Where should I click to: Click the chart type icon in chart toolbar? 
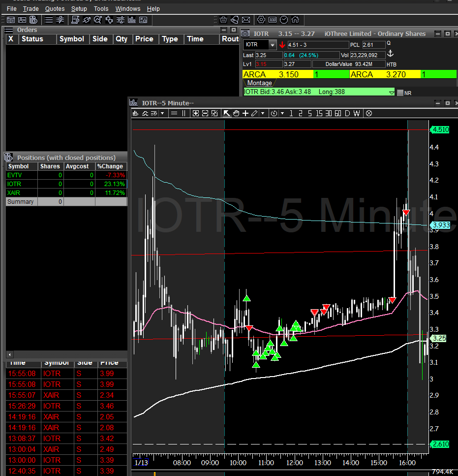136,114
